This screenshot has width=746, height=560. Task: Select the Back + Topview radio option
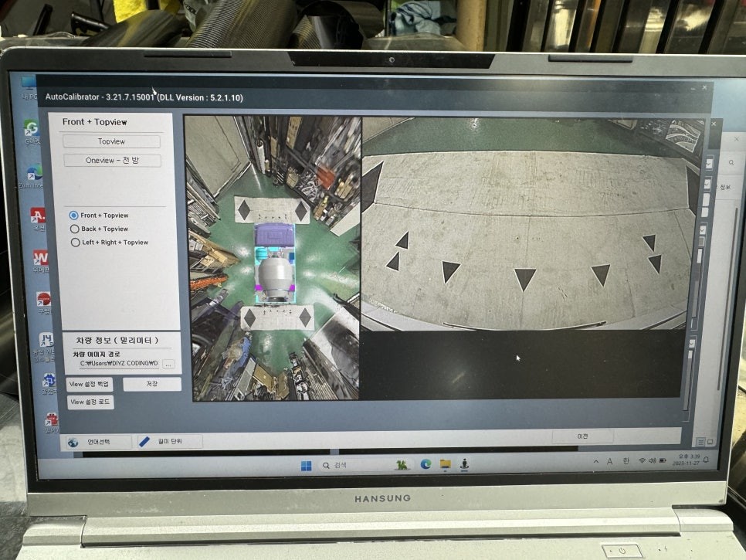click(74, 229)
